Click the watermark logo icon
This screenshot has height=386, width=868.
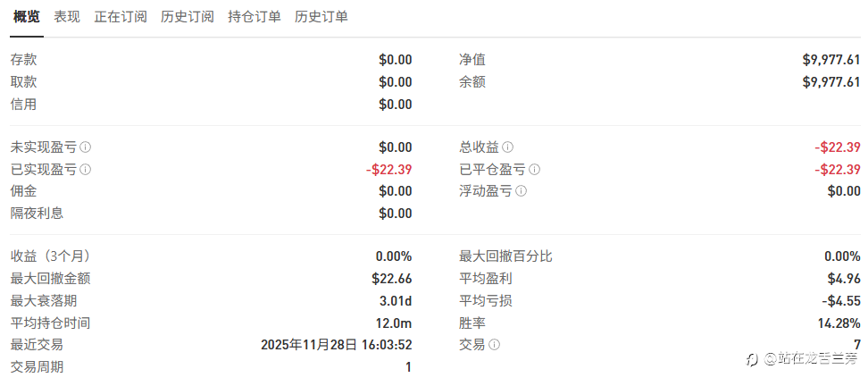(x=751, y=359)
